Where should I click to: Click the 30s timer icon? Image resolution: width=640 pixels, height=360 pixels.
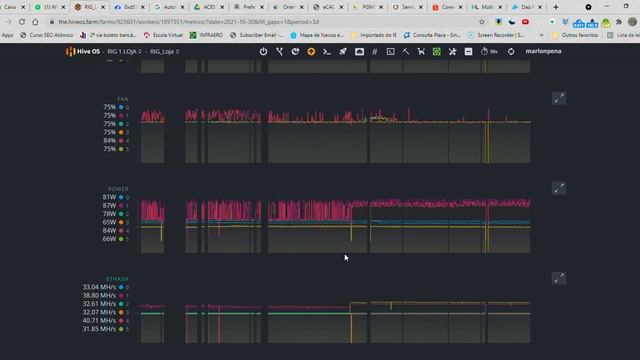point(489,51)
